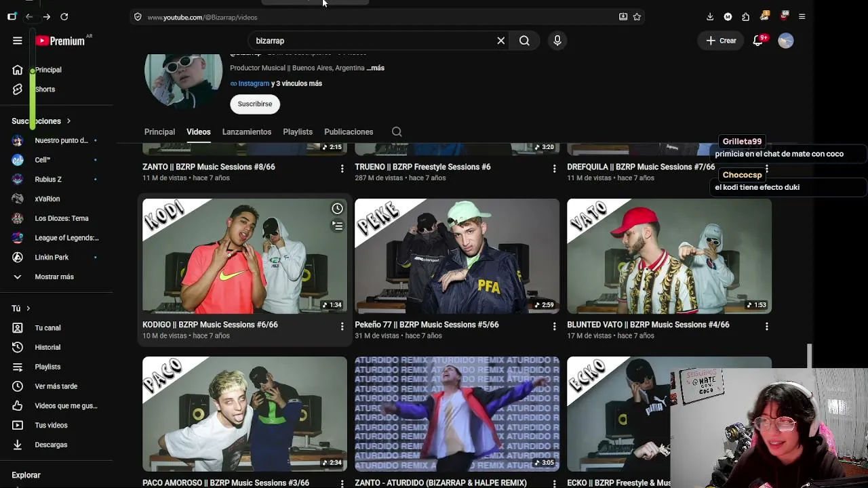This screenshot has width=868, height=488.
Task: Open the Crear menu
Action: 721,41
